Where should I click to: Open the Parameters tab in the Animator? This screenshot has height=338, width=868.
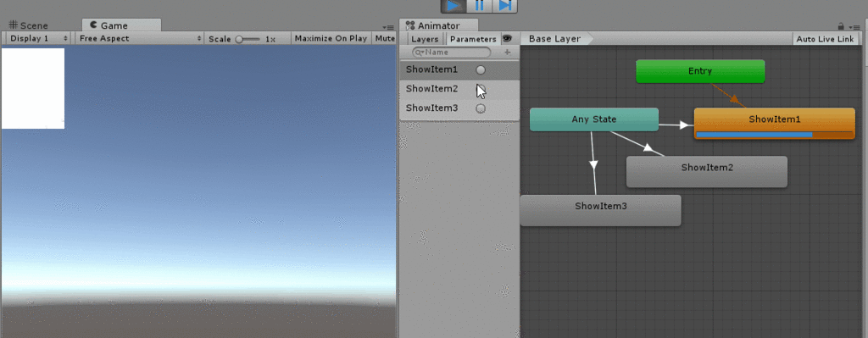click(473, 39)
